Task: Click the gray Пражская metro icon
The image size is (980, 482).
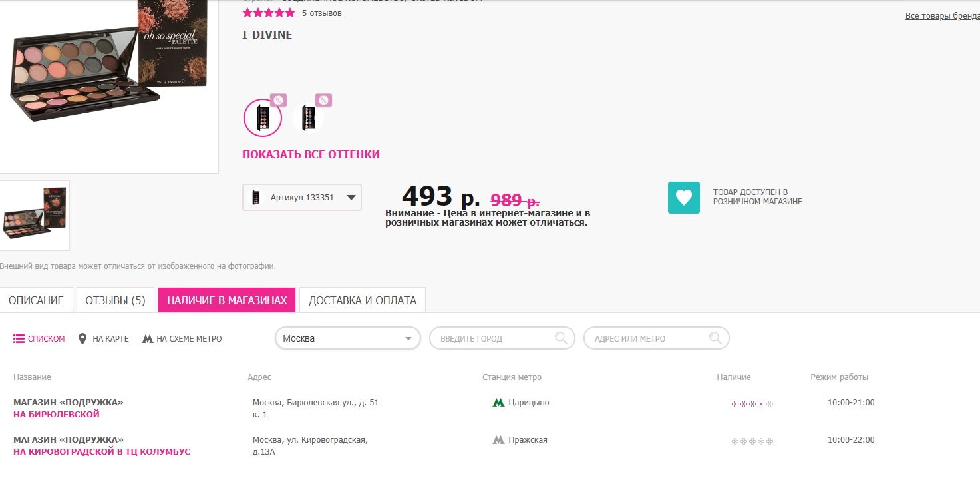Action: coord(498,440)
